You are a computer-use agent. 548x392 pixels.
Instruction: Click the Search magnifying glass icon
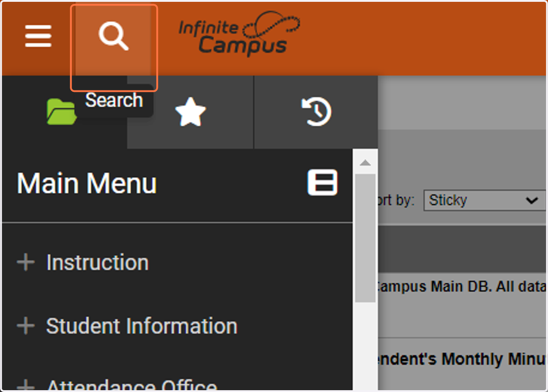pyautogui.click(x=114, y=37)
